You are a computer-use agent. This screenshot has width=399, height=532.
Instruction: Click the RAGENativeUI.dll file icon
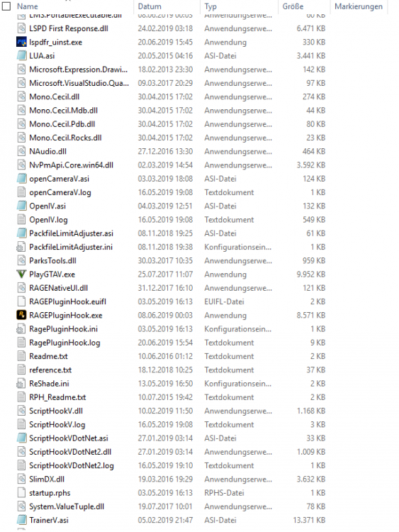tap(21, 288)
